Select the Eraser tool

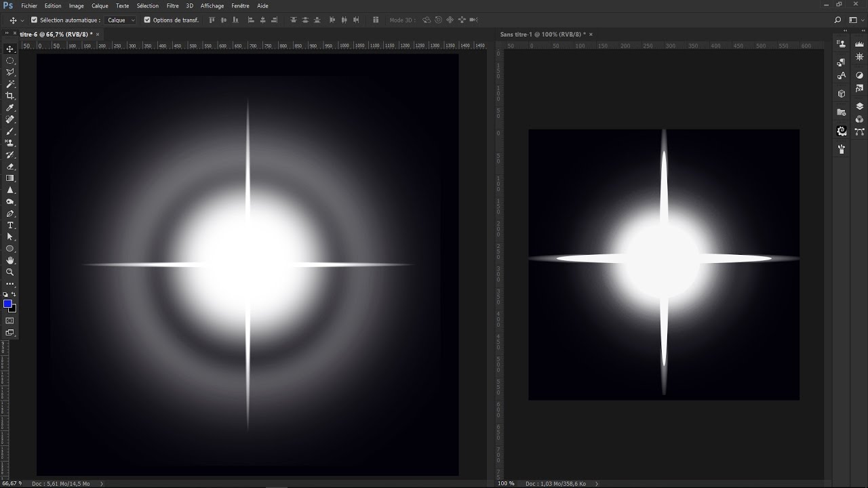(x=10, y=166)
